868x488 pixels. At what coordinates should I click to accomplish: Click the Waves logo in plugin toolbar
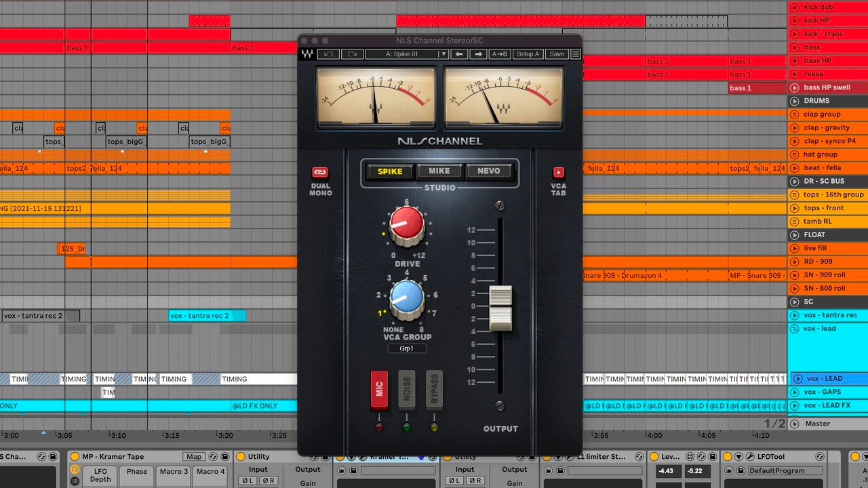(308, 54)
